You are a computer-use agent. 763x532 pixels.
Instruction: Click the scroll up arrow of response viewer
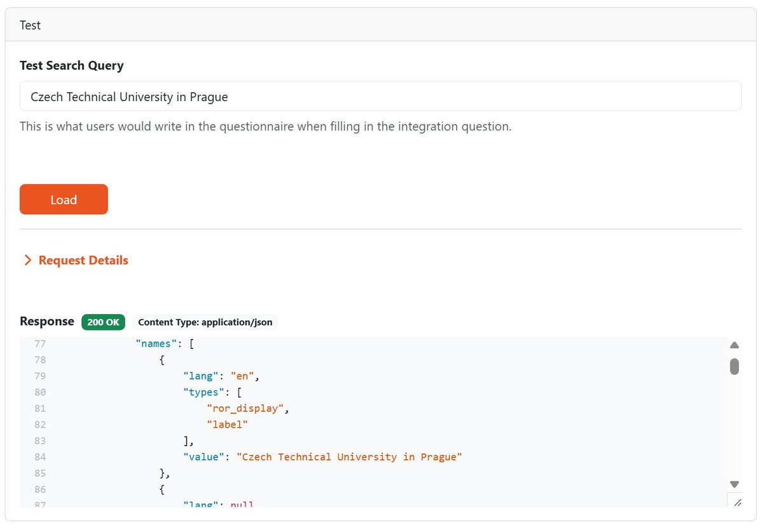click(x=734, y=345)
